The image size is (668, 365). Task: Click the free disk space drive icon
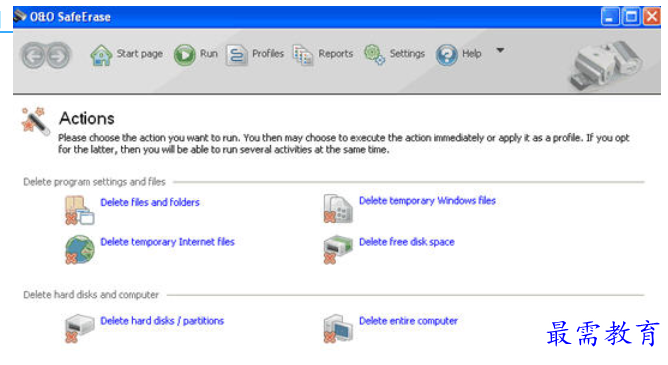tap(338, 250)
